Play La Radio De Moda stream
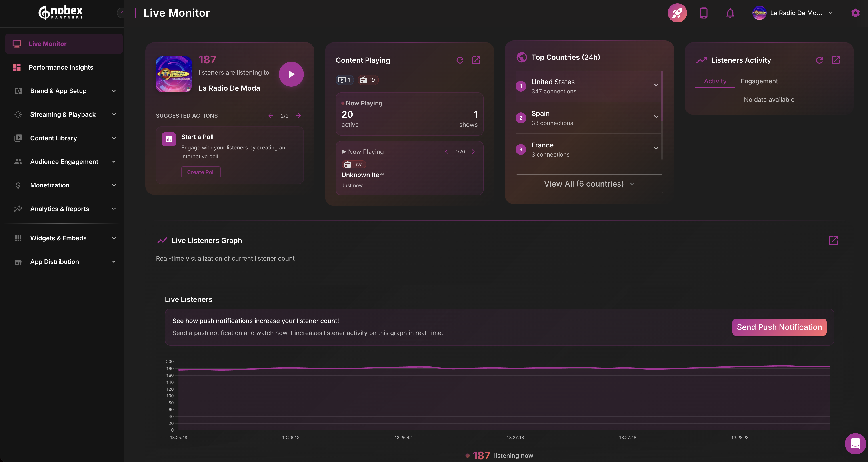 click(291, 74)
